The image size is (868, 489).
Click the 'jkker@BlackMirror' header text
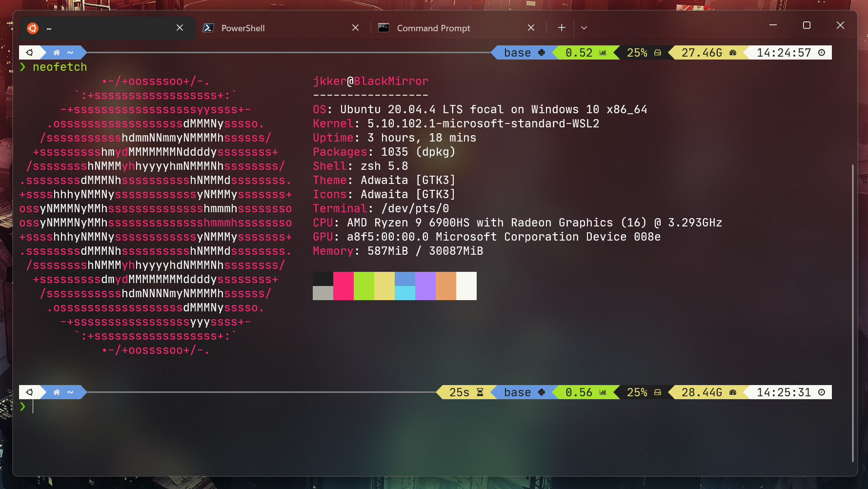pyautogui.click(x=371, y=81)
